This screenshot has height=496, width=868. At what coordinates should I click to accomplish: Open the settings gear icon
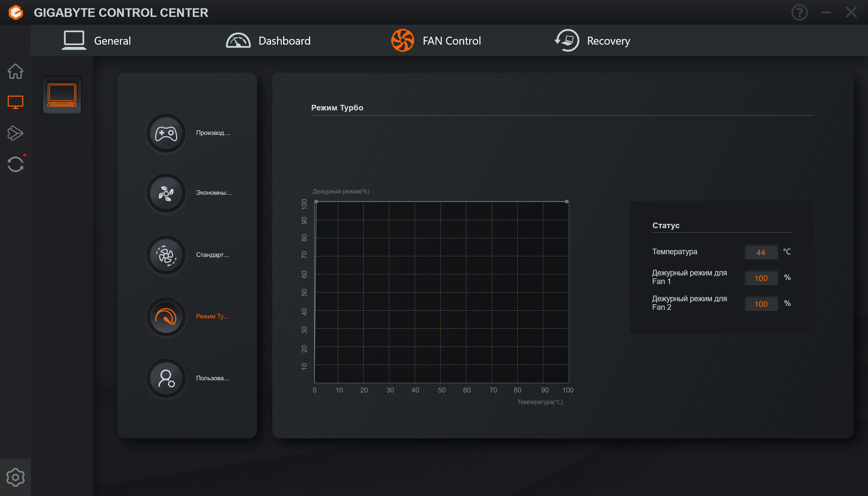coord(15,477)
